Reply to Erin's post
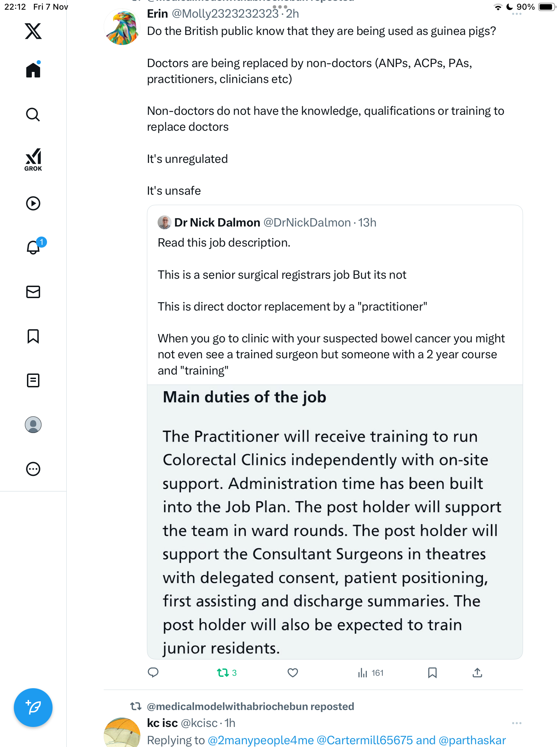This screenshot has width=560, height=747. 153,673
